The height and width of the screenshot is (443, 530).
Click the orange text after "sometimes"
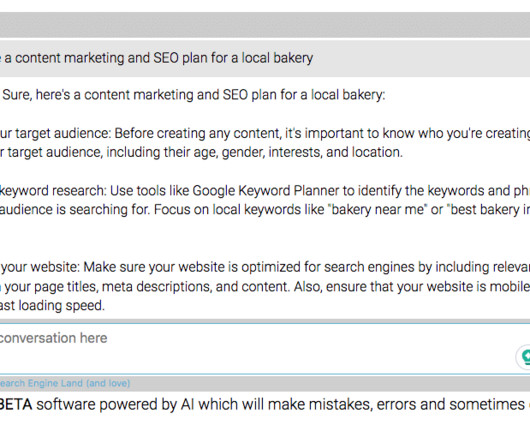tap(528, 404)
